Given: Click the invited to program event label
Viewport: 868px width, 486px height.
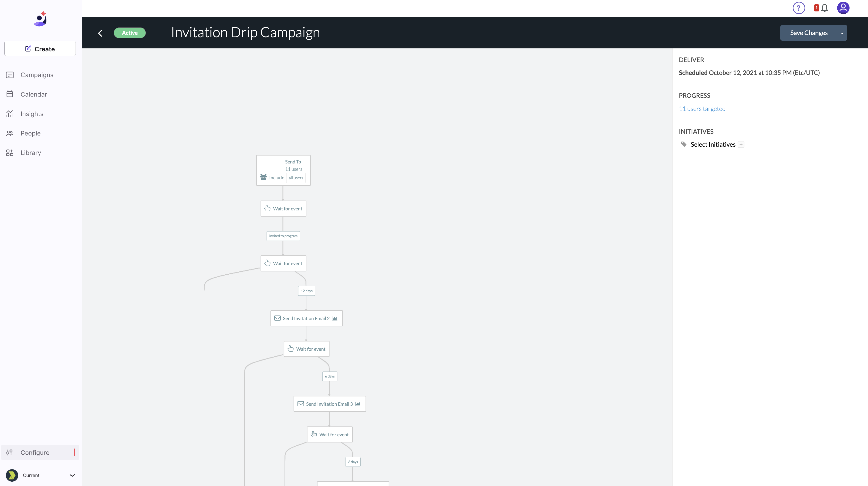Looking at the screenshot, I should [283, 236].
